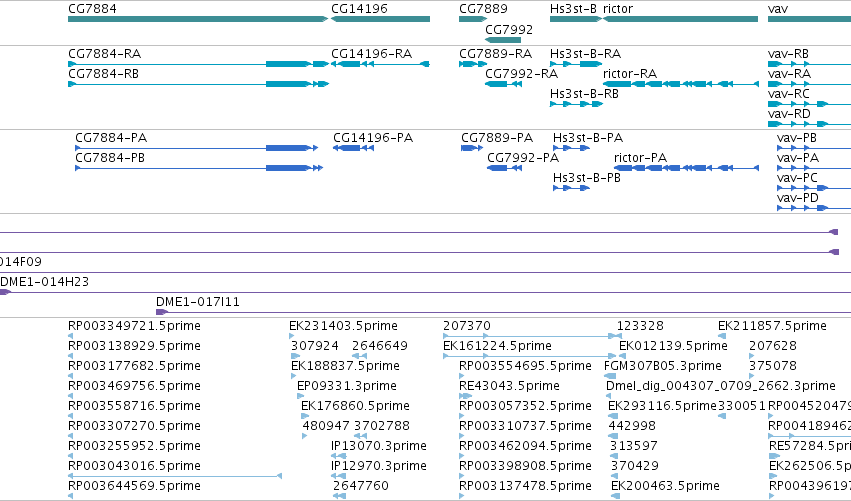Select the 123328 EST label
Image resolution: width=851 pixels, height=501 pixels.
click(x=640, y=326)
